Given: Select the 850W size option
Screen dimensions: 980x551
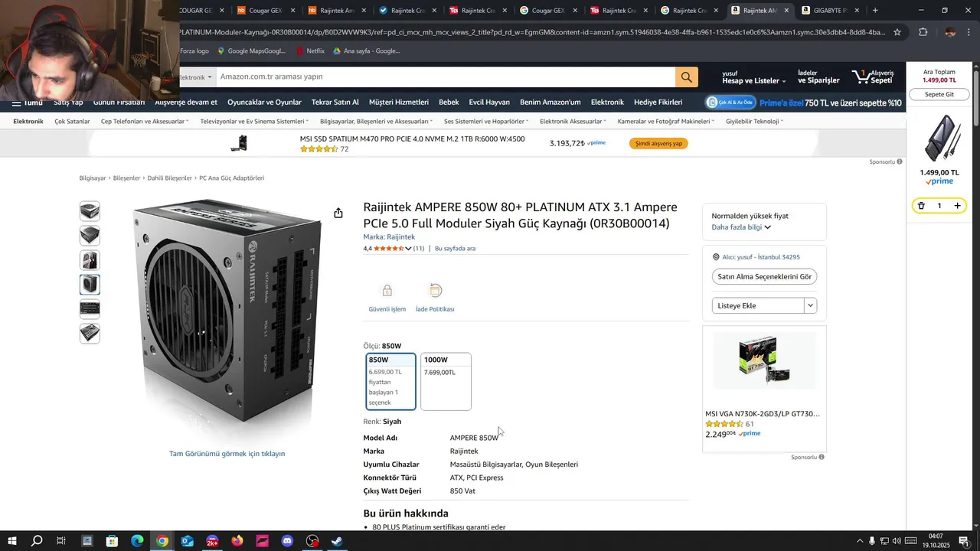Looking at the screenshot, I should coord(391,381).
